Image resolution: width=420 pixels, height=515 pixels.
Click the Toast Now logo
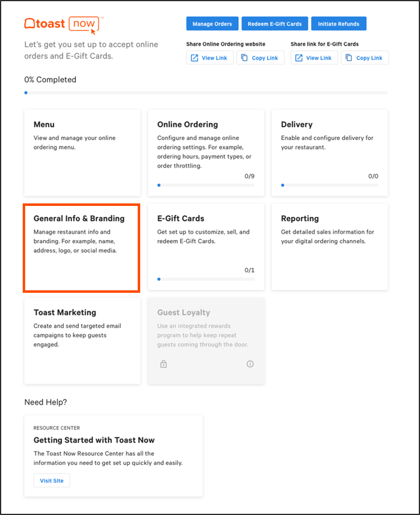pyautogui.click(x=64, y=25)
